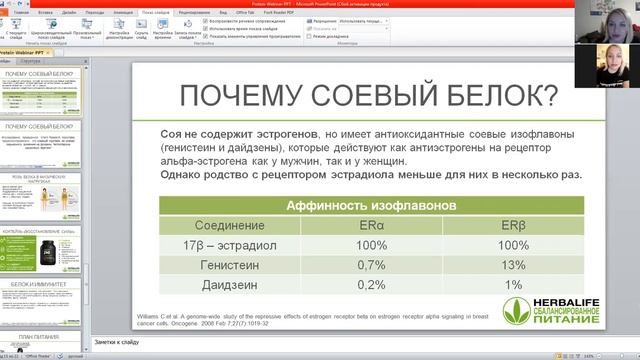Click the language indicator in status bar
Image resolution: width=640 pixels, height=360 pixels.
pos(75,356)
